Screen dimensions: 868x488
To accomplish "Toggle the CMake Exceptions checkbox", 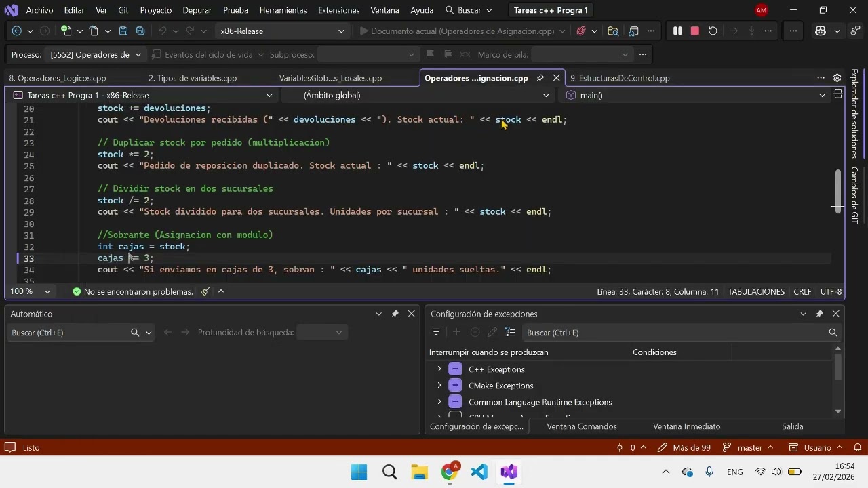I will (x=455, y=386).
